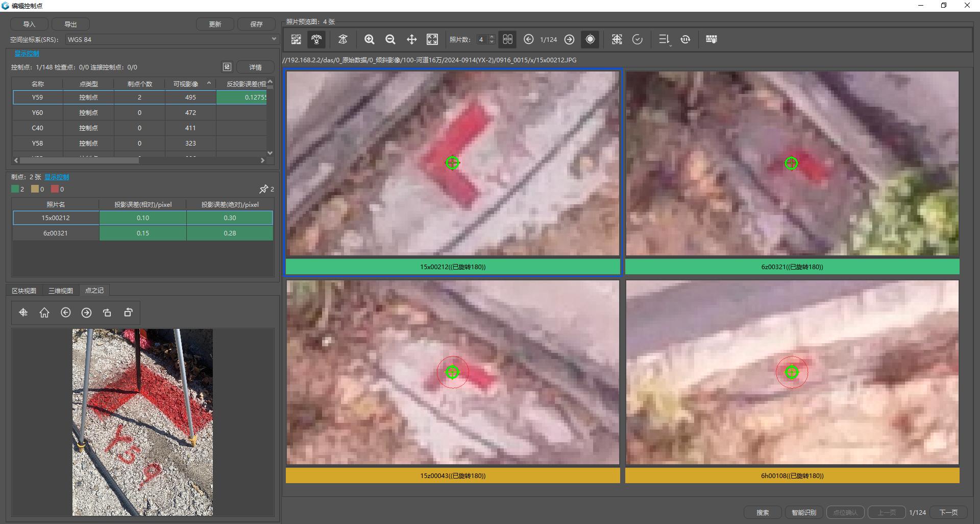Increase the photo count spinner value
The width and height of the screenshot is (980, 524).
pos(492,37)
